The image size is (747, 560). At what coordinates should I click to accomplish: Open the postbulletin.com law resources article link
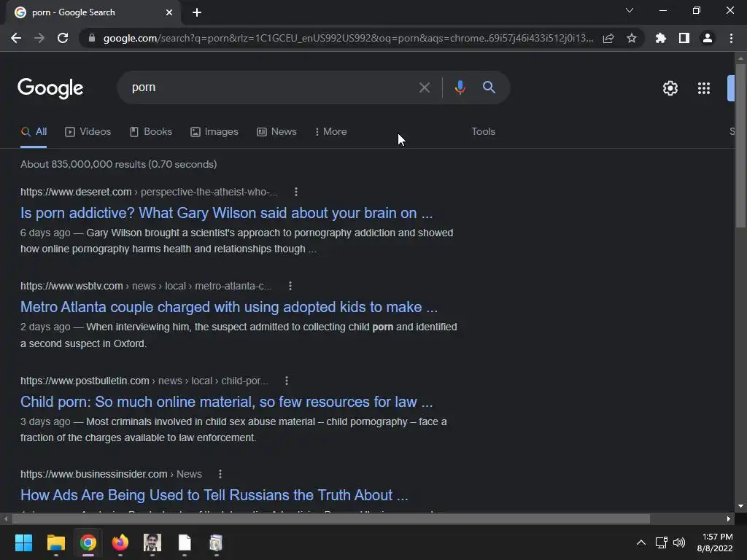226,402
